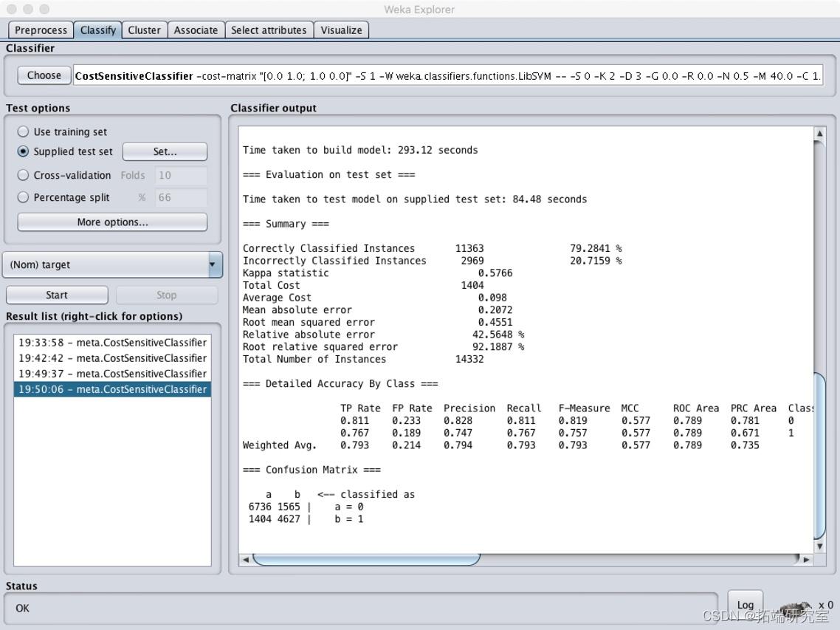This screenshot has height=630, width=840.
Task: Click the confusion matrix value 4627
Action: click(x=289, y=519)
